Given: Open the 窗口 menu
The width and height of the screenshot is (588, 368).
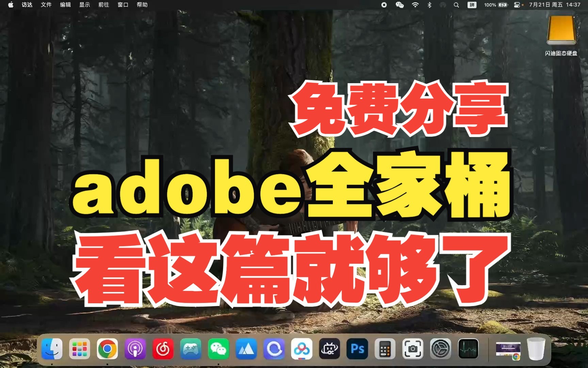Looking at the screenshot, I should [x=123, y=5].
